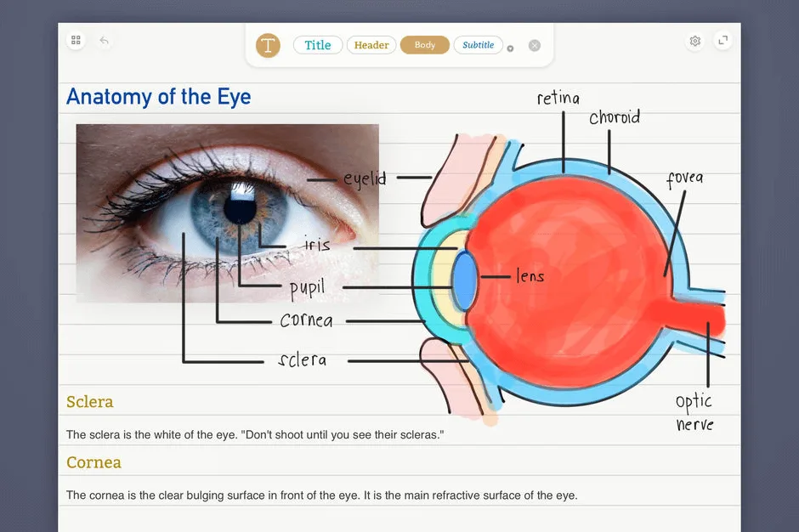Viewport: 799px width, 532px height.
Task: Select the Text tool icon
Action: coord(268,45)
